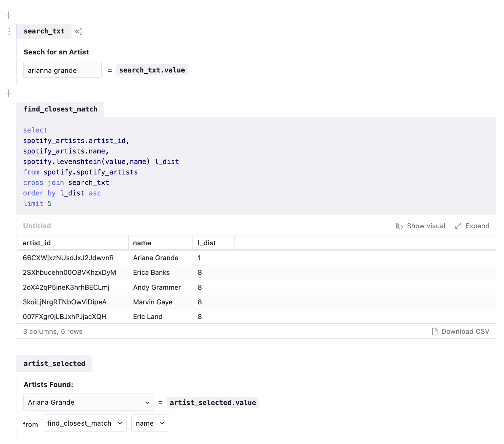504x444 pixels.
Task: Click the Show visual text button
Action: 426,226
